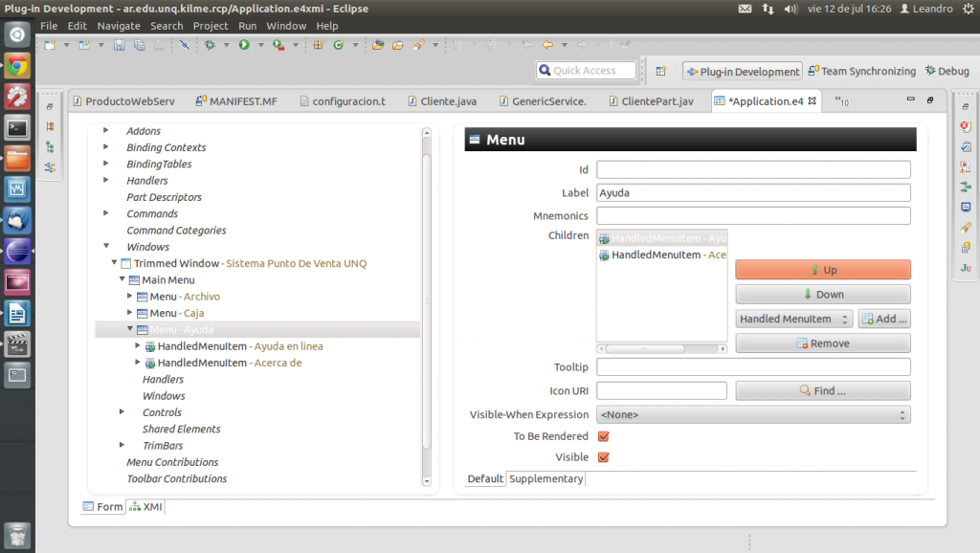This screenshot has height=553, width=980.
Task: Launch Chrome from the Ubuntu dock
Action: pos(17,65)
